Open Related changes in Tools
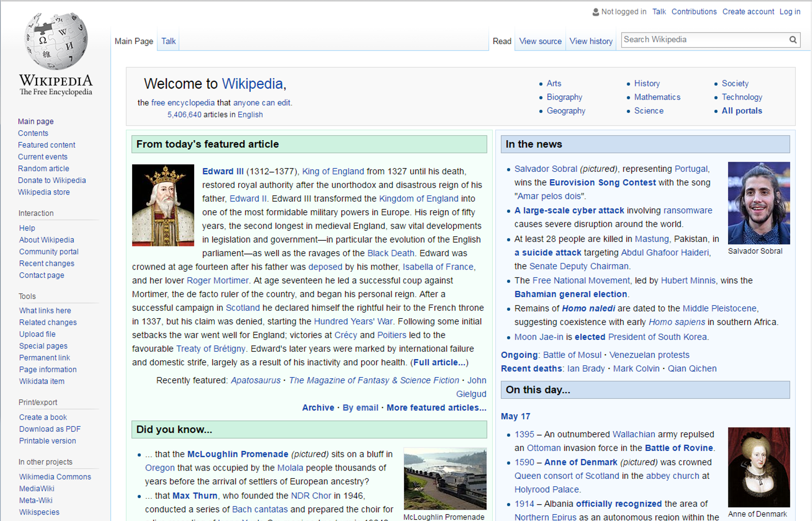Image resolution: width=812 pixels, height=521 pixels. (48, 322)
